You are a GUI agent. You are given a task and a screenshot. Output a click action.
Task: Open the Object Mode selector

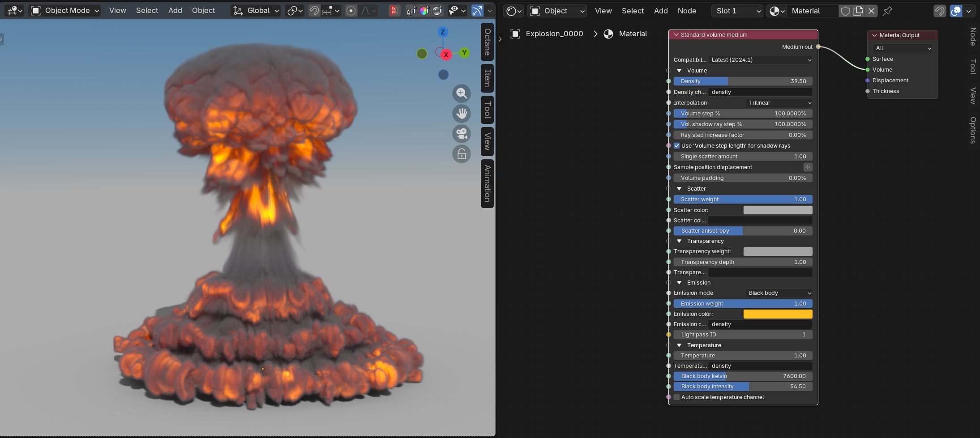point(65,10)
